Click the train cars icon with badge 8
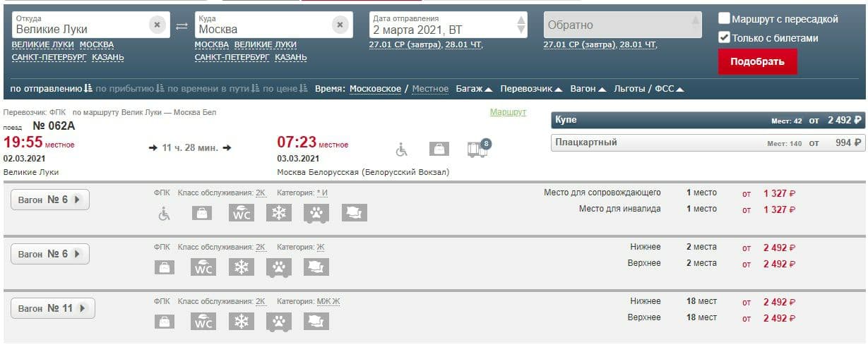Viewport: 868px width, 347px height. coord(478,149)
